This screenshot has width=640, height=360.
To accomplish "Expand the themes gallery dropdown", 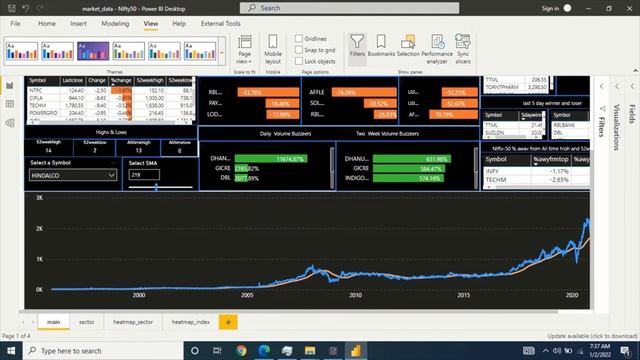I will click(x=222, y=52).
